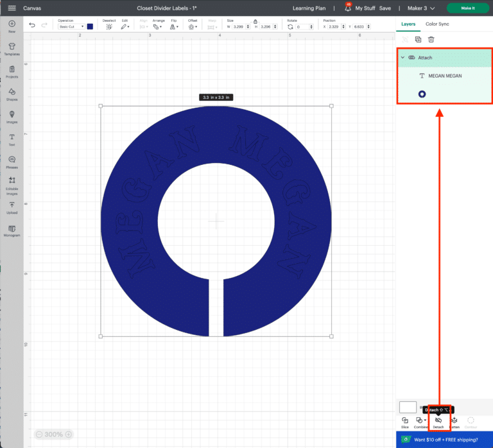Click the Duplicate layer icon
This screenshot has height=448, width=493.
[418, 39]
